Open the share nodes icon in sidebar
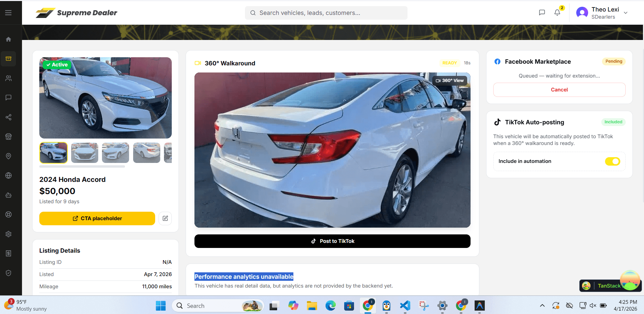Screen dimensions: 644x314 coord(8,117)
